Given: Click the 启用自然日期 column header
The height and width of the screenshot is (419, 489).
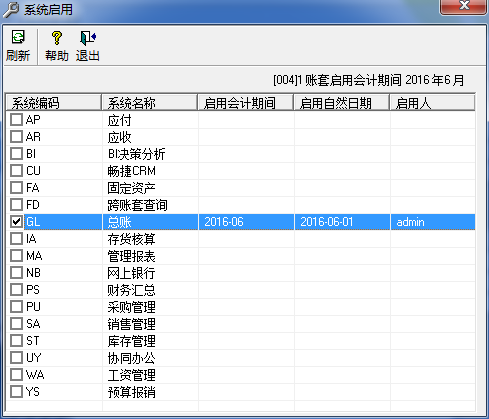Looking at the screenshot, I should [x=342, y=103].
